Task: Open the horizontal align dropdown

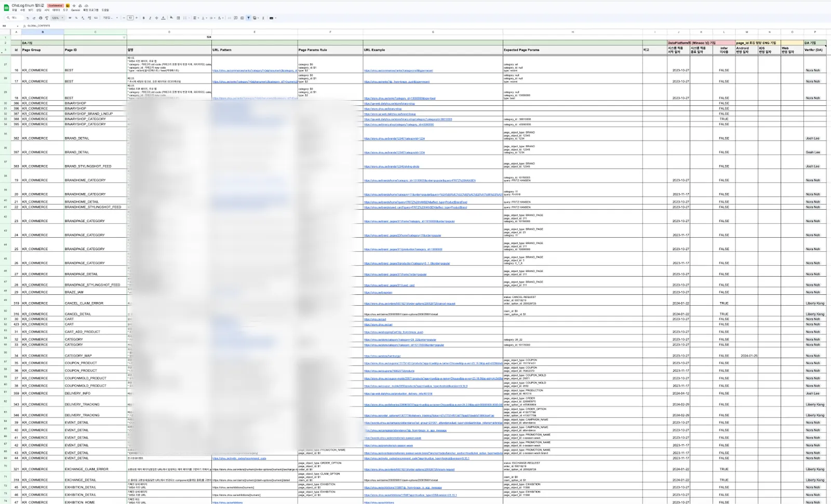Action: point(196,18)
